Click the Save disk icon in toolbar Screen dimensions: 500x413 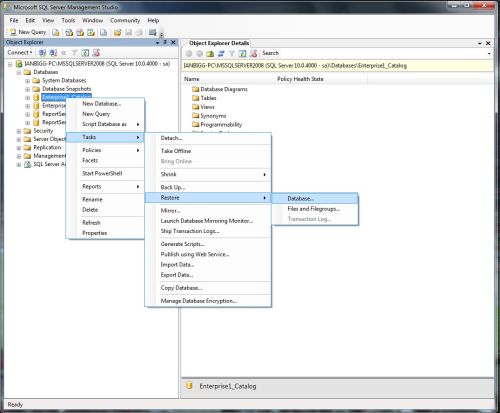pyautogui.click(x=128, y=32)
